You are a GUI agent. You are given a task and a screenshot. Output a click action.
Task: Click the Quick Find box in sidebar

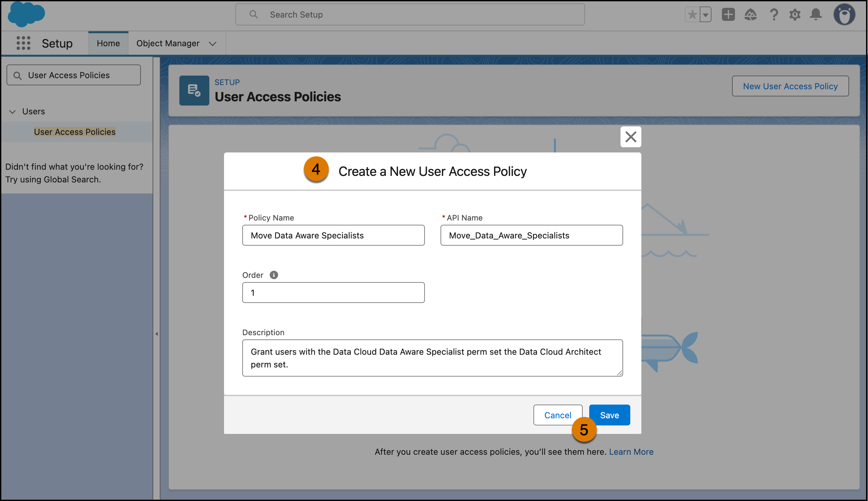[x=74, y=75]
